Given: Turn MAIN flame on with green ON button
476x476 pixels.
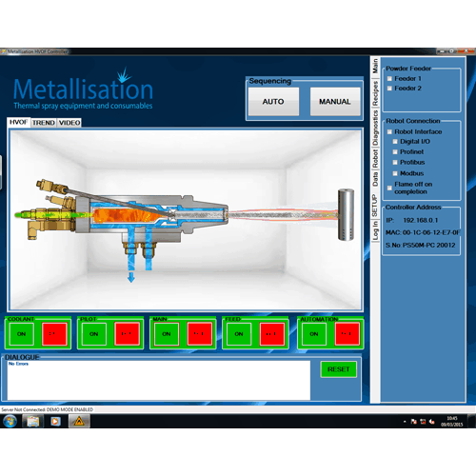Looking at the screenshot, I should pyautogui.click(x=167, y=334).
